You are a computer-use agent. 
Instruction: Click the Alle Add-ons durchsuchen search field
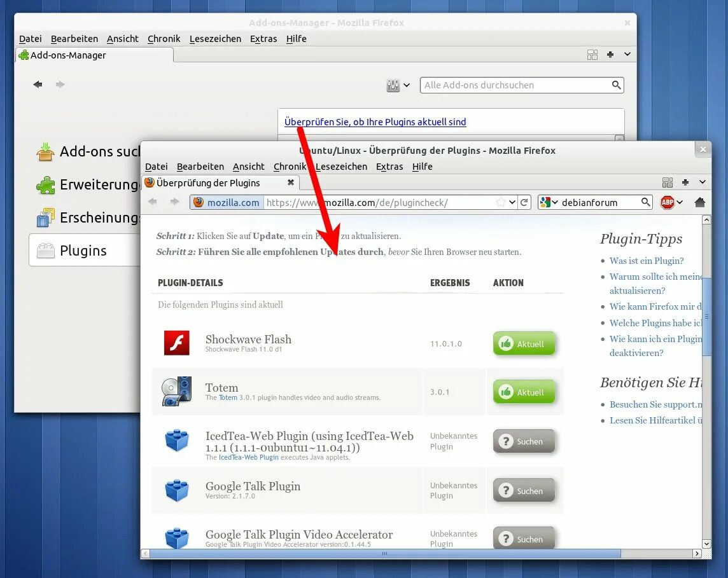pos(522,85)
